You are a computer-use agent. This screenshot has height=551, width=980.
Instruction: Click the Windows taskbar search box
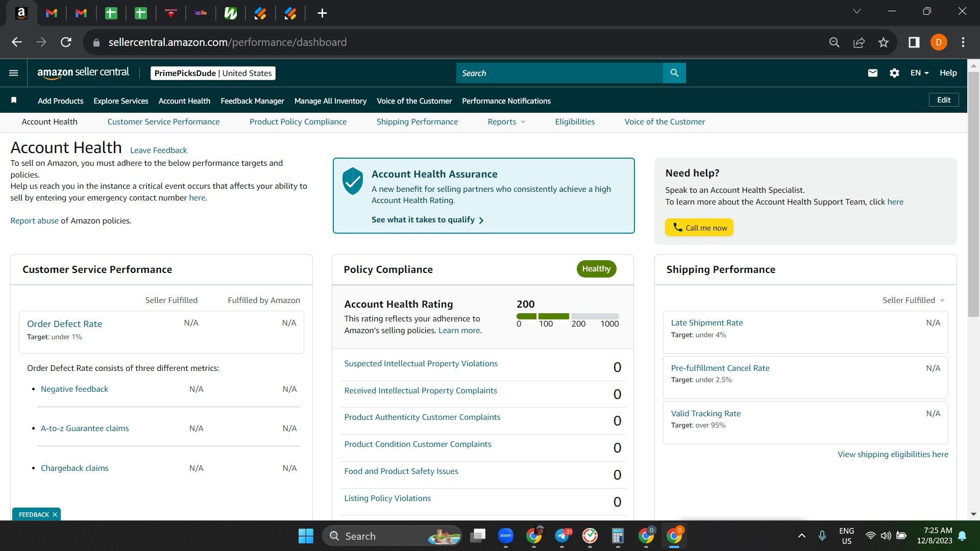coord(392,536)
